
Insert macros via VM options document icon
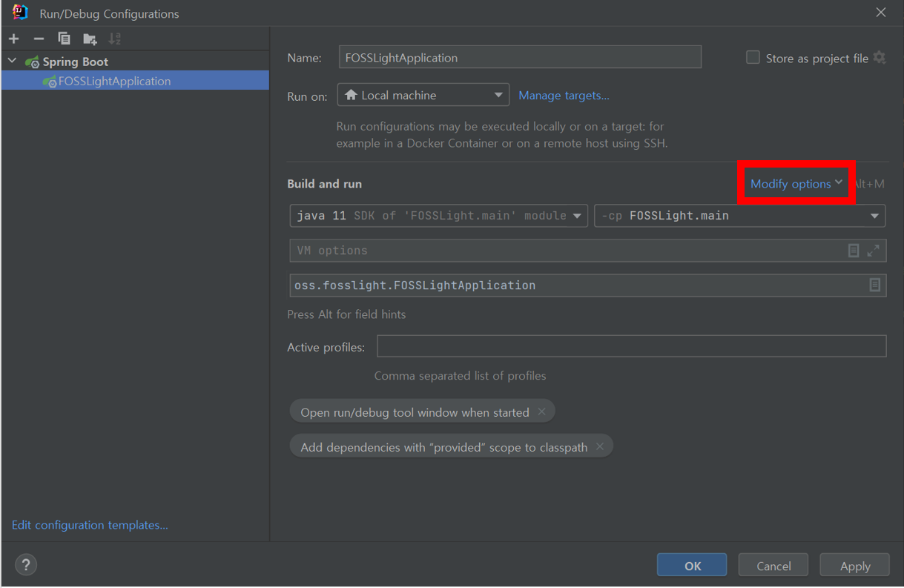(x=854, y=251)
